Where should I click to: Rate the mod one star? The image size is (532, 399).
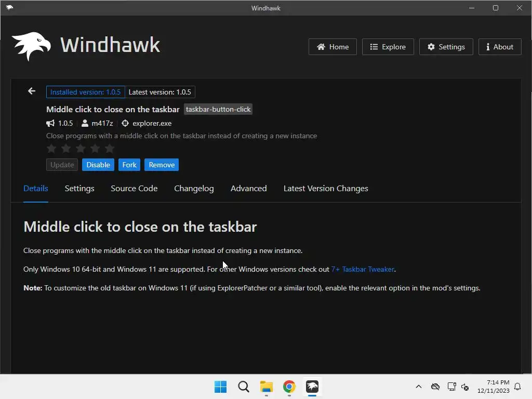(51, 148)
